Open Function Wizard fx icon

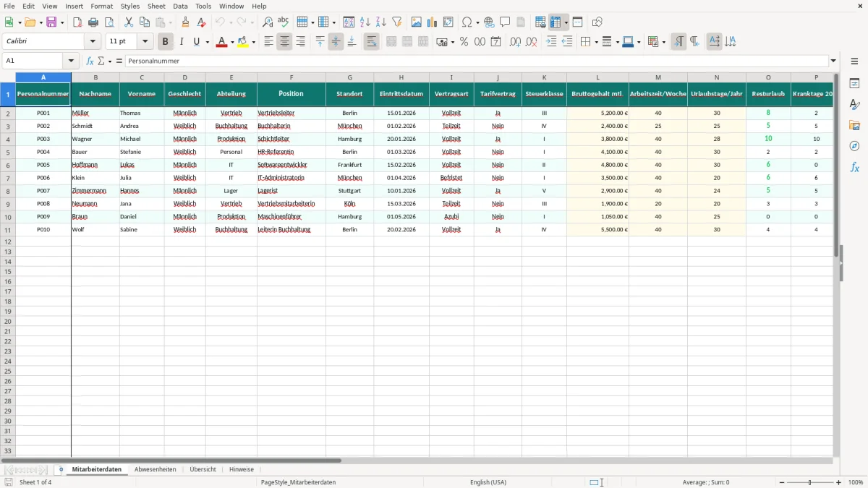click(90, 61)
